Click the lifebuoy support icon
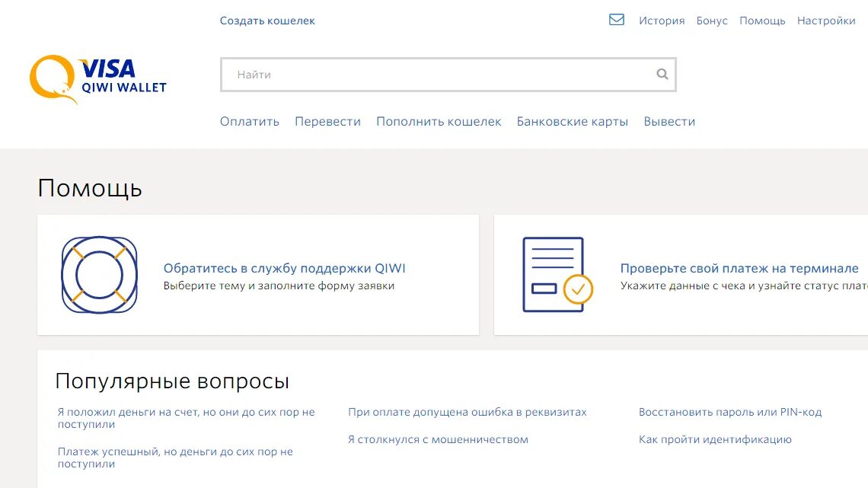868x488 pixels. pyautogui.click(x=99, y=275)
